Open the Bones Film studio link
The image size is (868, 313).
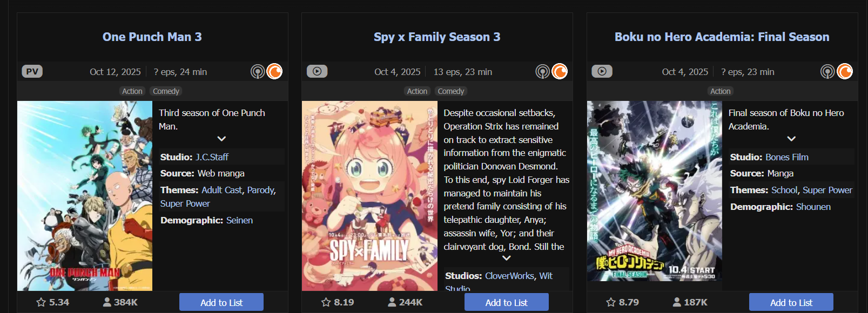[786, 157]
